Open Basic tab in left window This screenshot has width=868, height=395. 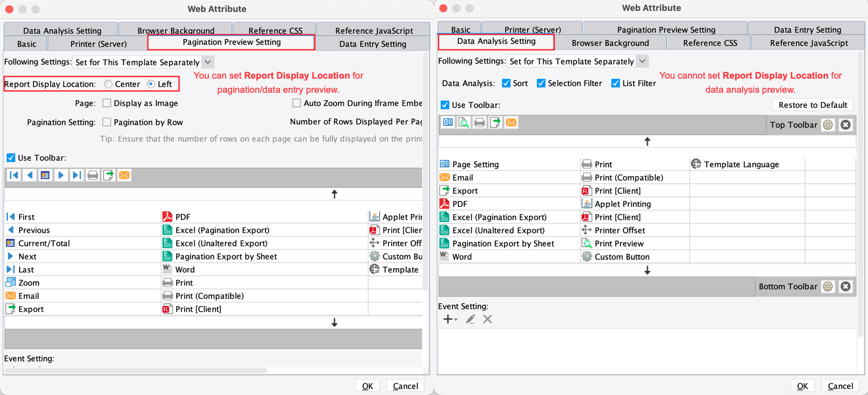click(27, 44)
